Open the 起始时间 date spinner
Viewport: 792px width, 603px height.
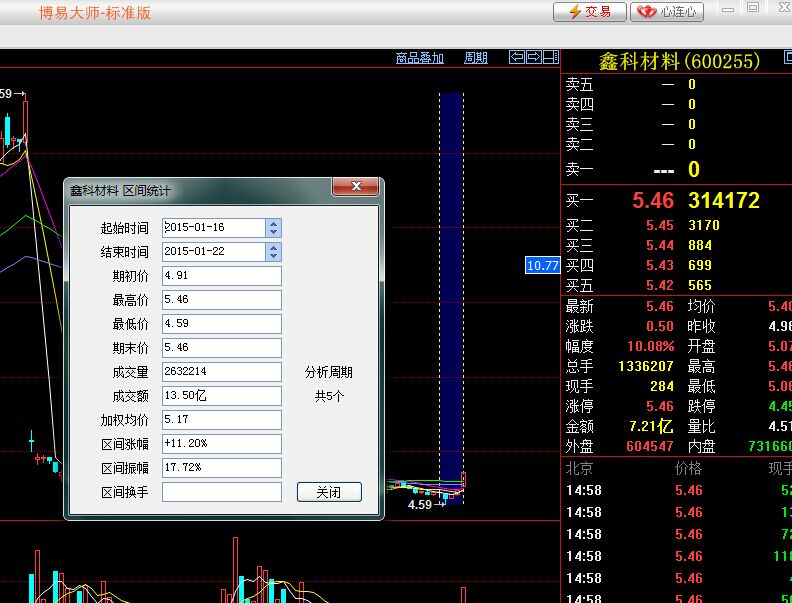tap(274, 228)
